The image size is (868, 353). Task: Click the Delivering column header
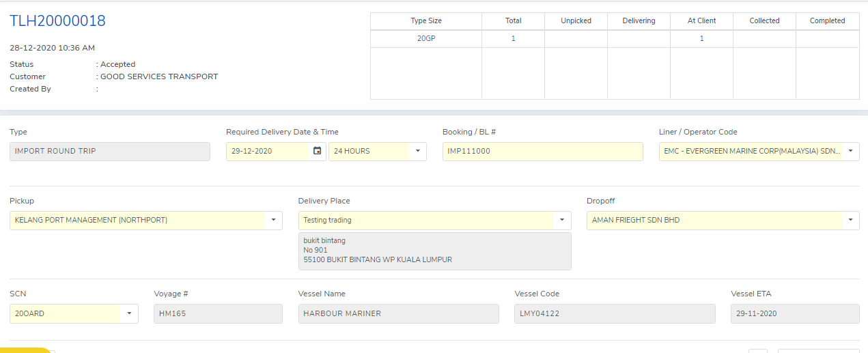[x=639, y=21]
